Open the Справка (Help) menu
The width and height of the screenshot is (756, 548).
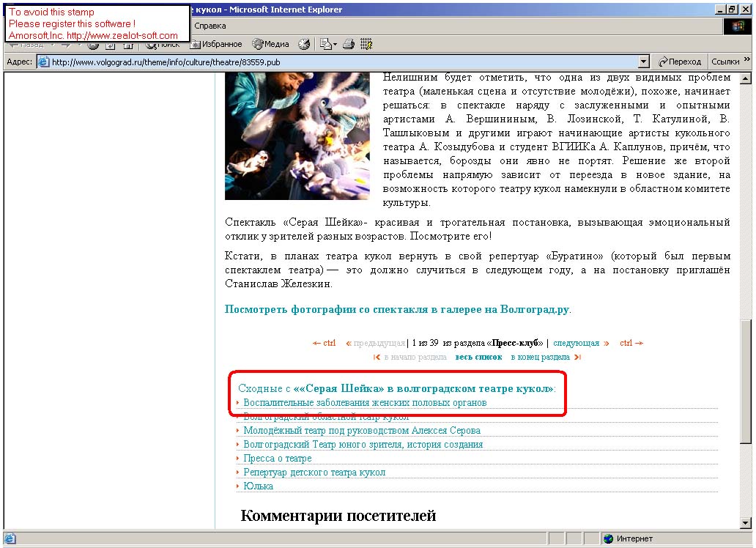(x=210, y=26)
